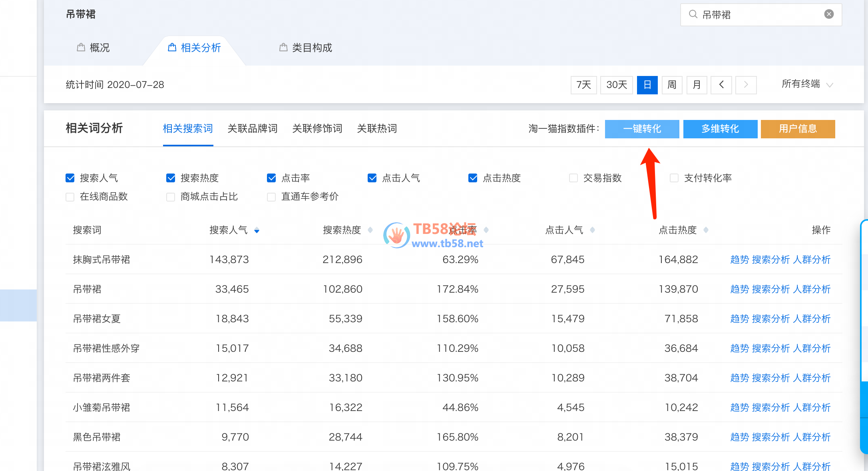Uncheck the 点击人气 checkbox

[x=372, y=178]
